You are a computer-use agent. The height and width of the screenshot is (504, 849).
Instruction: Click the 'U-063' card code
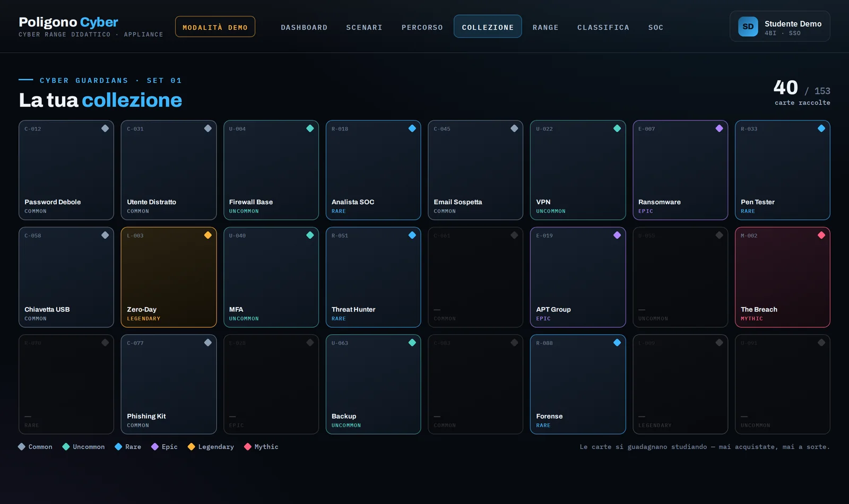click(340, 343)
